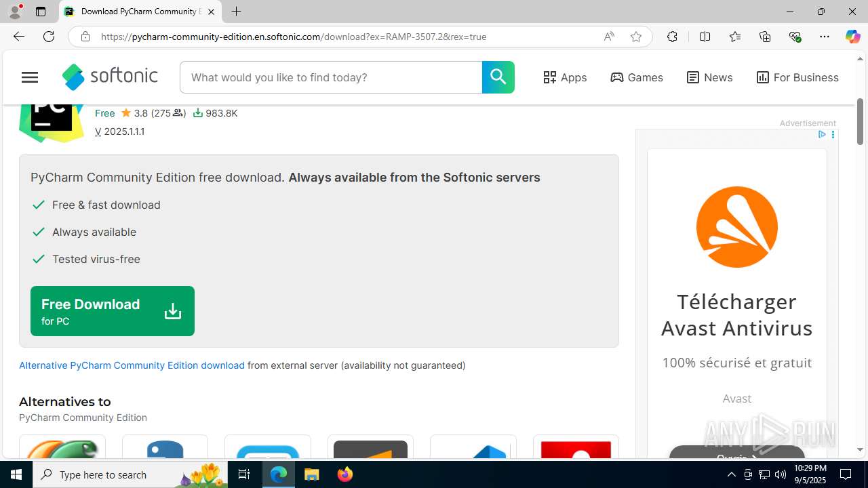Screen dimensions: 868x488
Task: Open the Softonic hamburger menu
Action: click(30, 77)
